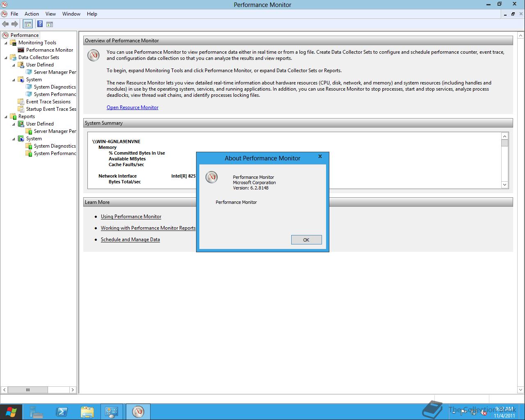
Task: Click the System Summary vertical scrollbar thumb
Action: pos(505,143)
